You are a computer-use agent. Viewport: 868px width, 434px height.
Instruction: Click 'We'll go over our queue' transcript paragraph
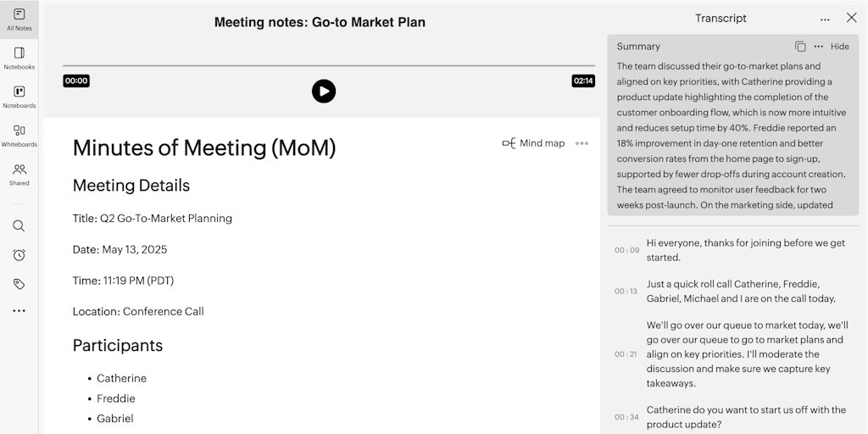(747, 354)
